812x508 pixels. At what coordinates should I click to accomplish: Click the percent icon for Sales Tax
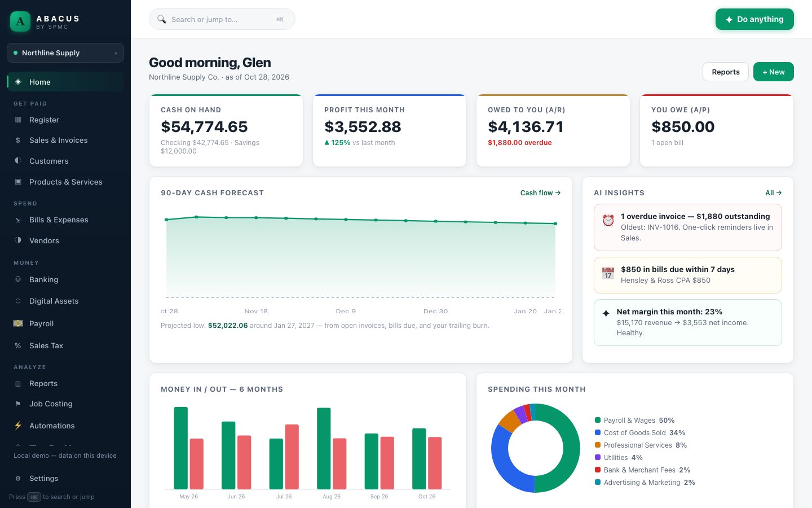pos(18,345)
